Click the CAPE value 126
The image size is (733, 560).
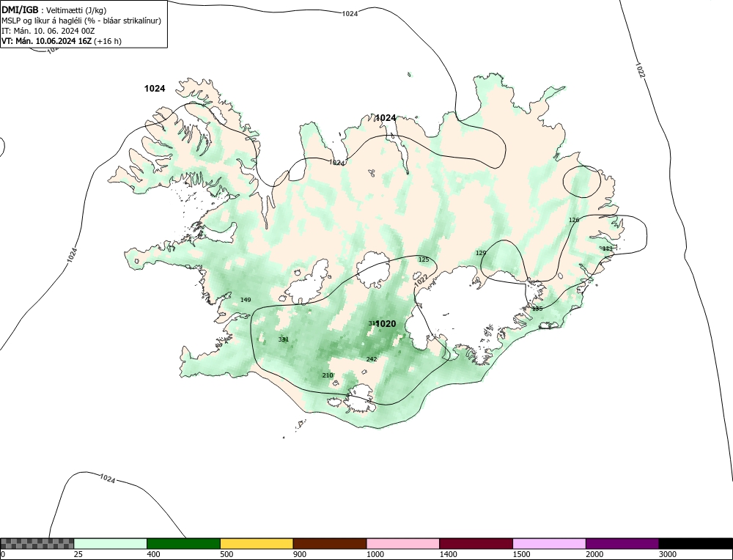click(x=574, y=220)
